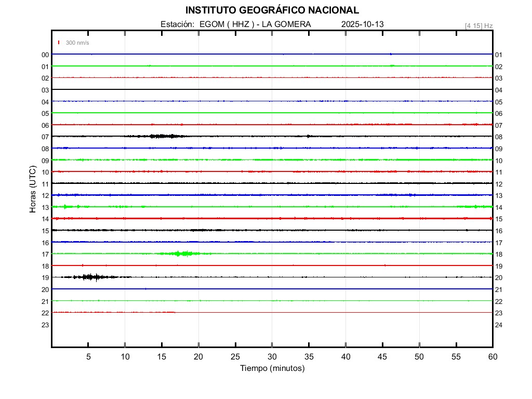The image size is (532, 399).
Task: Click the Instituto Geográfico Nacional title
Action: click(x=272, y=10)
